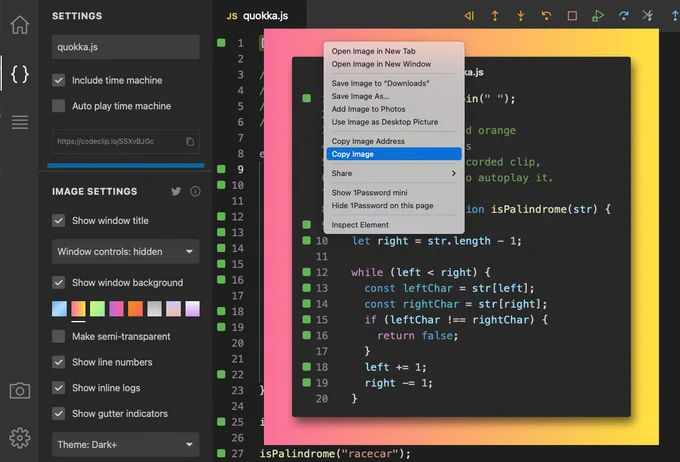Click the Twitter bird icon
Viewport: 680px width, 462px height.
coord(176,191)
